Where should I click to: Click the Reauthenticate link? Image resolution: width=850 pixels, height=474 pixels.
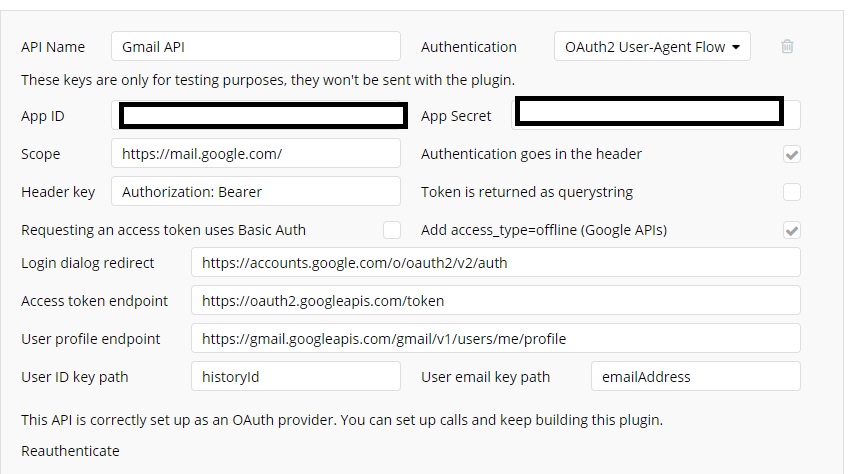pos(70,451)
